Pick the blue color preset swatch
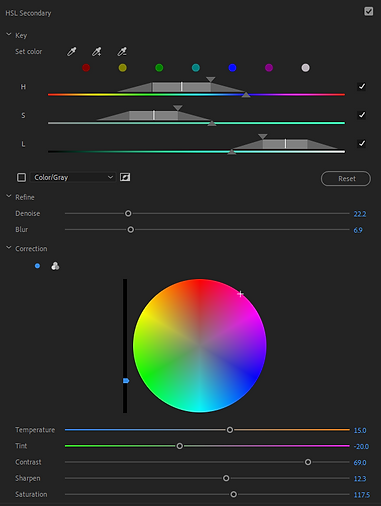381x506 pixels. 233,68
